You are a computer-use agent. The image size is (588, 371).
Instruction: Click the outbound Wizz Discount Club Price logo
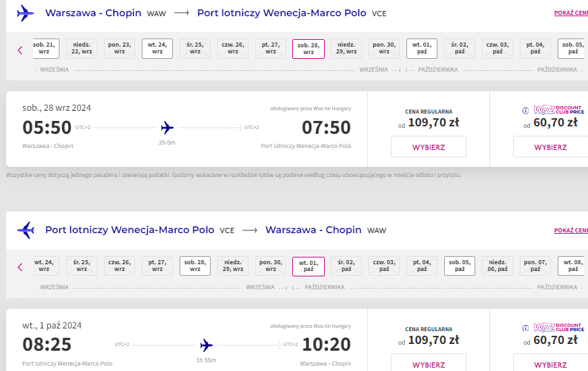click(559, 109)
